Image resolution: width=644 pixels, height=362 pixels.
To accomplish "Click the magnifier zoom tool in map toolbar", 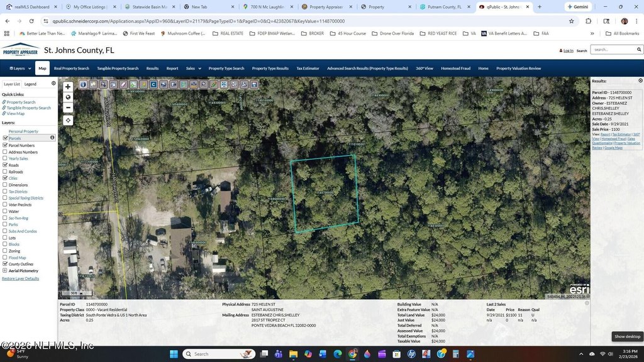I will tap(103, 85).
